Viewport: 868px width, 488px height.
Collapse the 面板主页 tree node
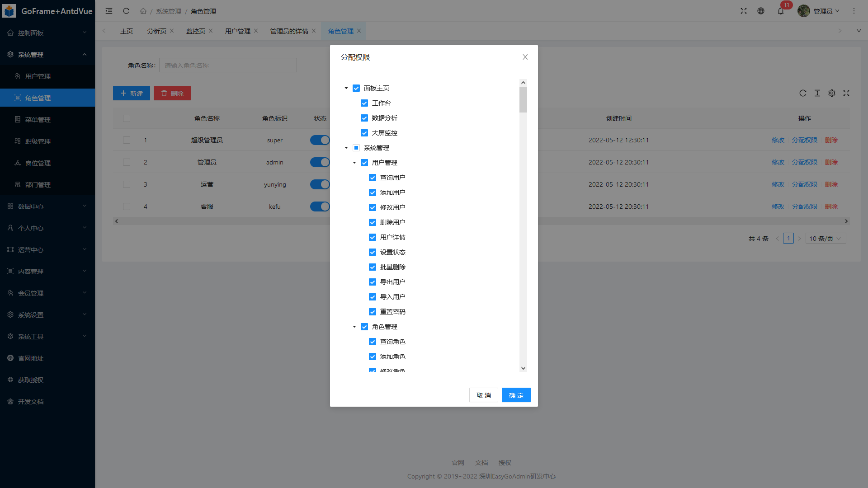346,88
